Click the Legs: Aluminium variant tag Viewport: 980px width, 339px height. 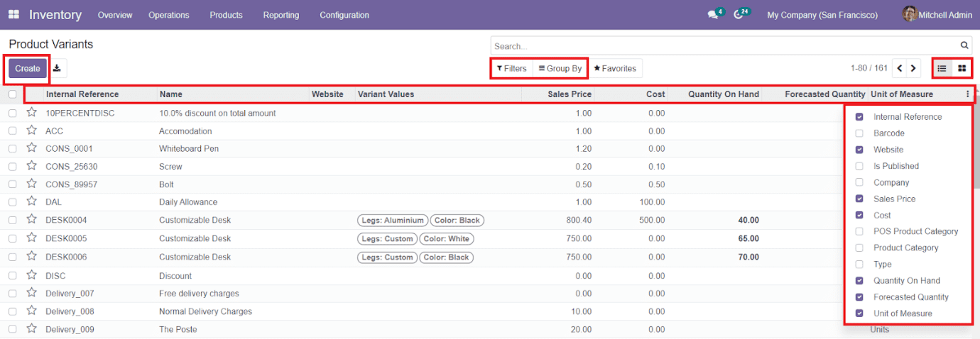[393, 221]
